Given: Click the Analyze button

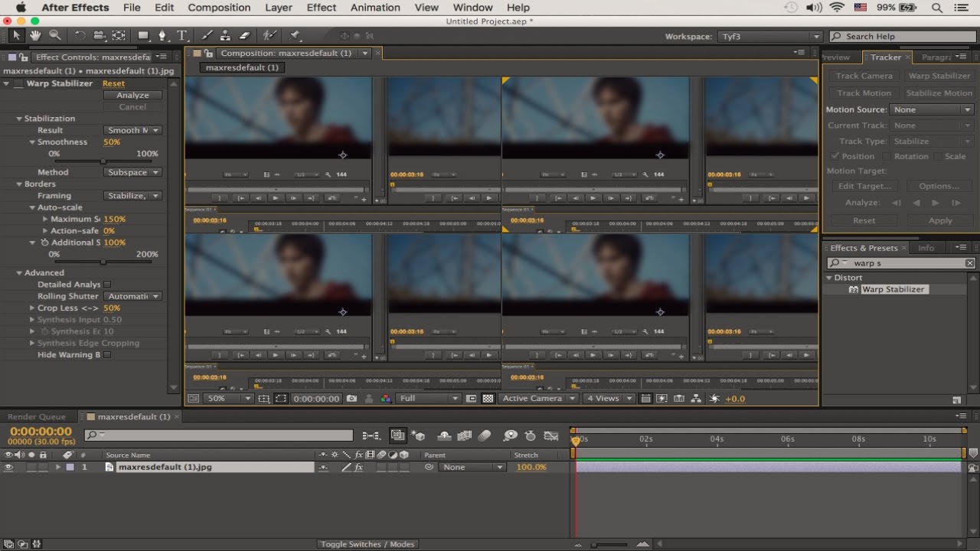Looking at the screenshot, I should (132, 95).
